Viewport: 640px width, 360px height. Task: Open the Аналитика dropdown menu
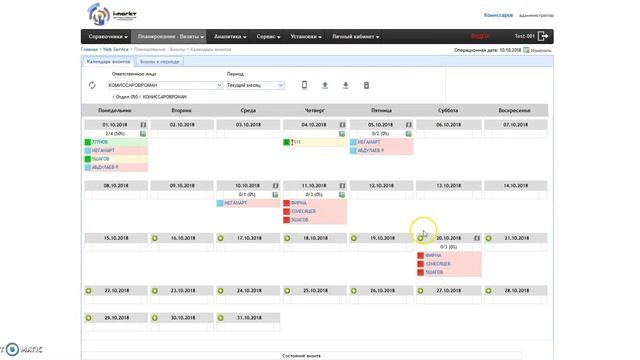[x=230, y=36]
